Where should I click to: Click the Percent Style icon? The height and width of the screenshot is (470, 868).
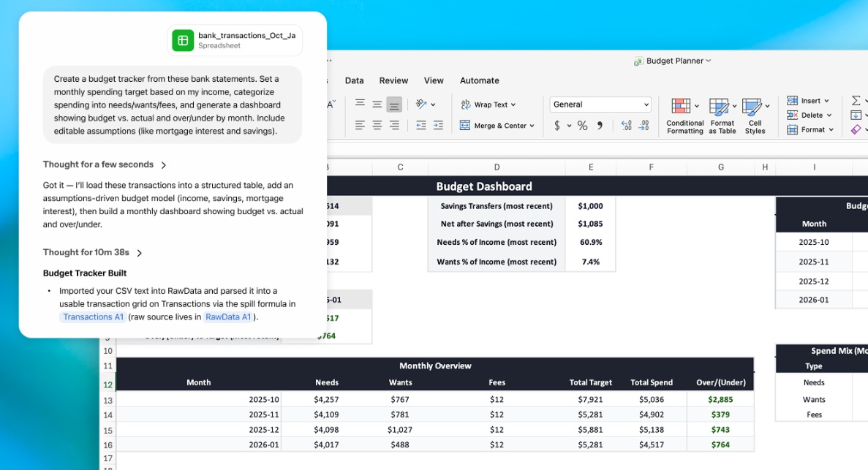coord(581,124)
